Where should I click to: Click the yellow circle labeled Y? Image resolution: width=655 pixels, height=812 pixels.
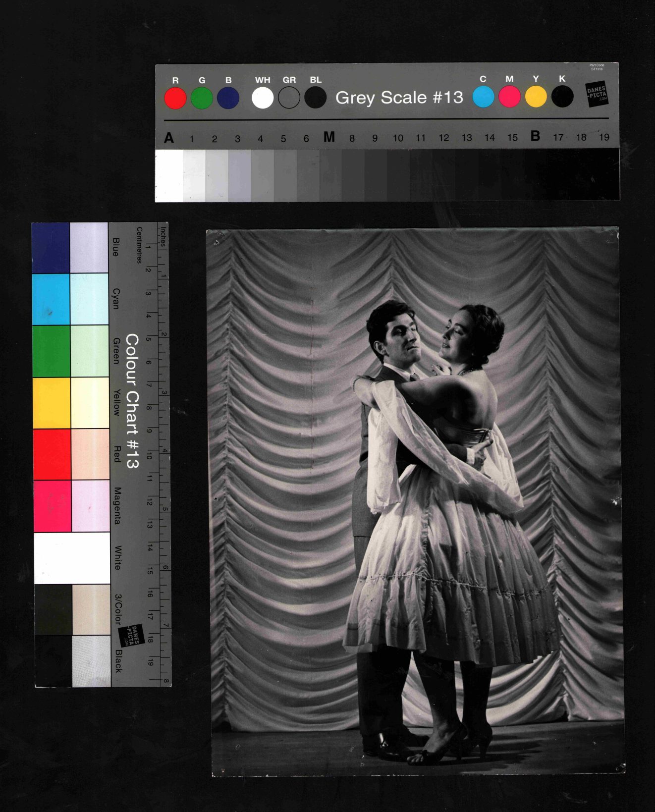tap(536, 97)
